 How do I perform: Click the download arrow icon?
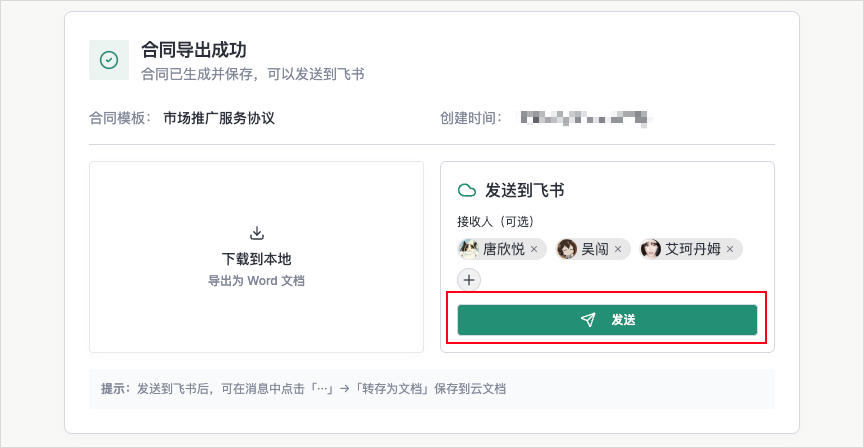[256, 233]
